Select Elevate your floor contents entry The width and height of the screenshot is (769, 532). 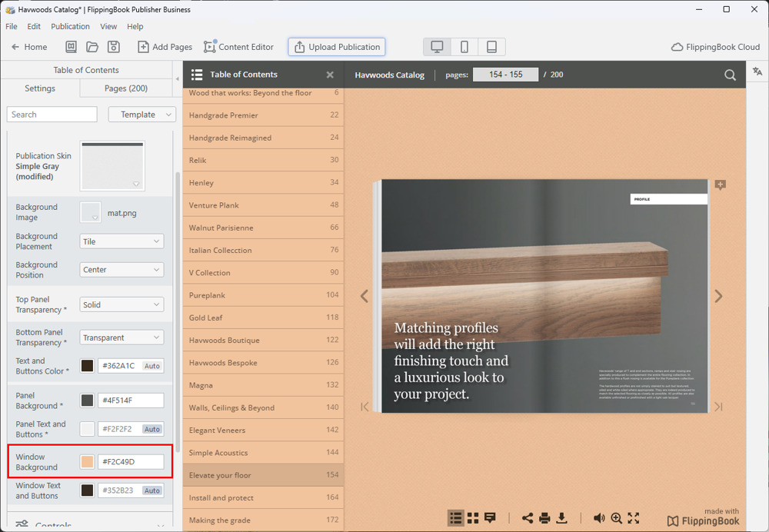click(263, 475)
